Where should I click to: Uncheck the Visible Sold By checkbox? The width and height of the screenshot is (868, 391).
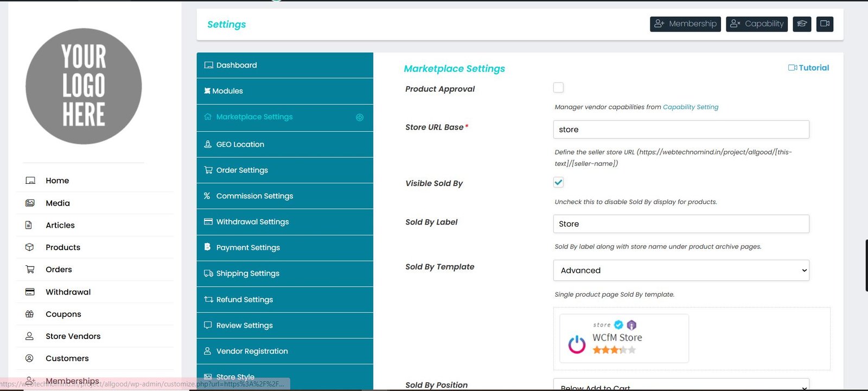558,182
